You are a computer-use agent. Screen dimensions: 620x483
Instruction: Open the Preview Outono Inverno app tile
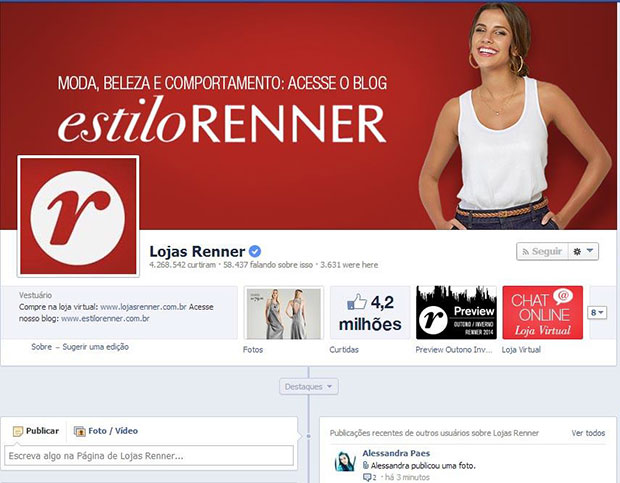pos(456,313)
